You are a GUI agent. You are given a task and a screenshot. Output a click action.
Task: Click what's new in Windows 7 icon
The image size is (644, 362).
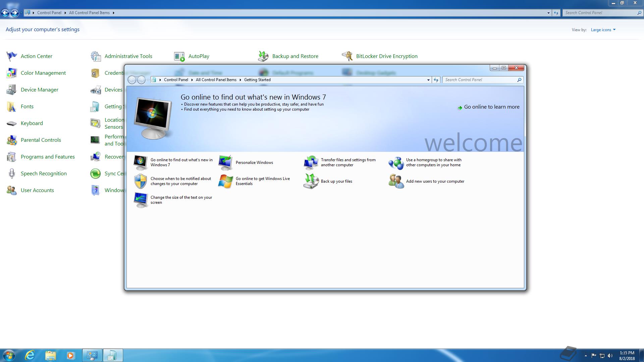[x=140, y=163]
